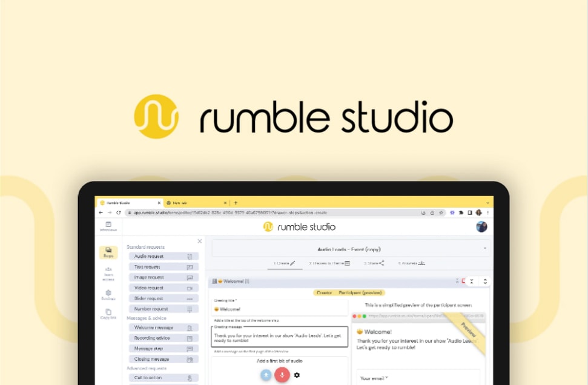
Task: Add a Video request step
Action: [x=164, y=288]
